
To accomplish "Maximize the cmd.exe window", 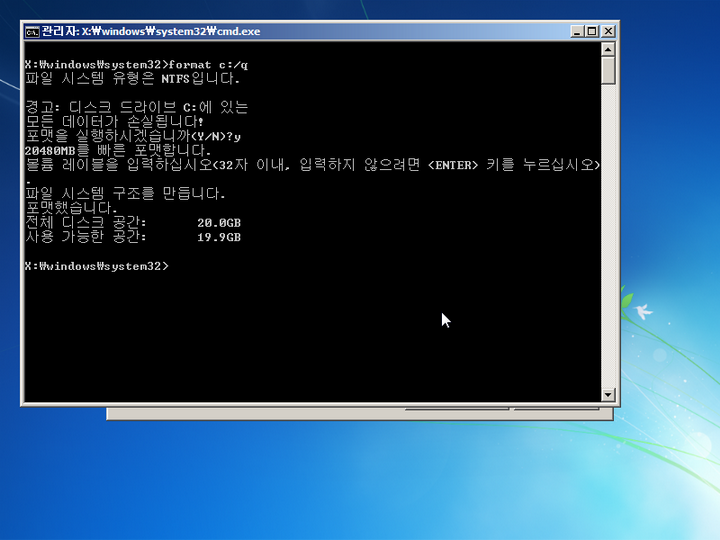I will (x=592, y=31).
